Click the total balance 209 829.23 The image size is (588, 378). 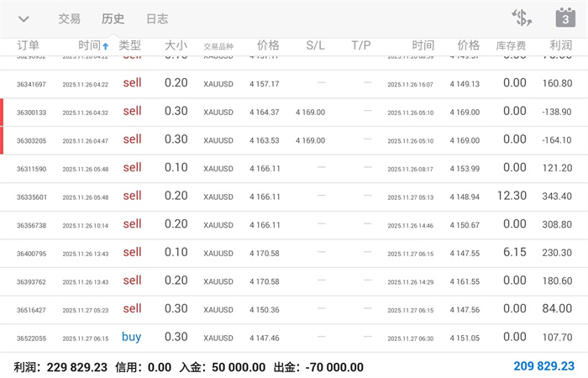(x=543, y=366)
